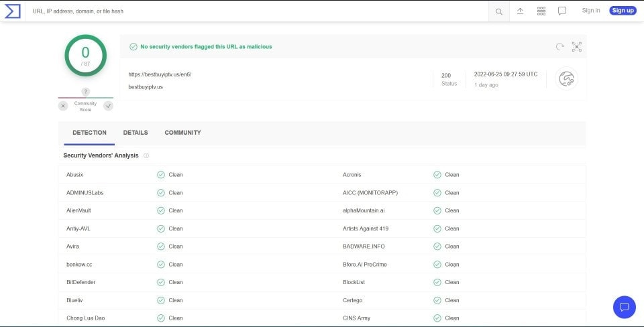Click the Sign in link
This screenshot has height=327, width=644.
pos(590,11)
